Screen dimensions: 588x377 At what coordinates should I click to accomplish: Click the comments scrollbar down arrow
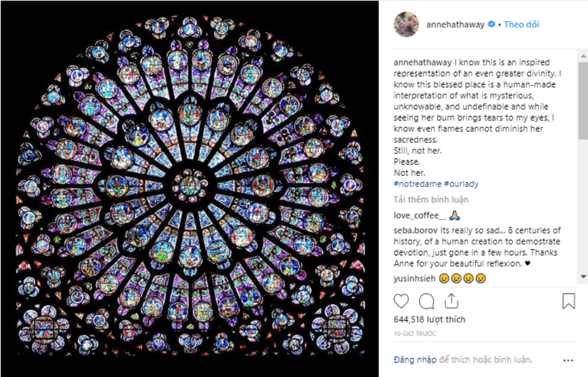(583, 277)
